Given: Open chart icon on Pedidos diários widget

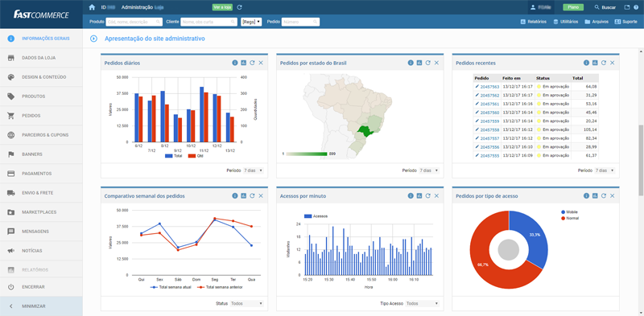Looking at the screenshot, I should [x=244, y=63].
